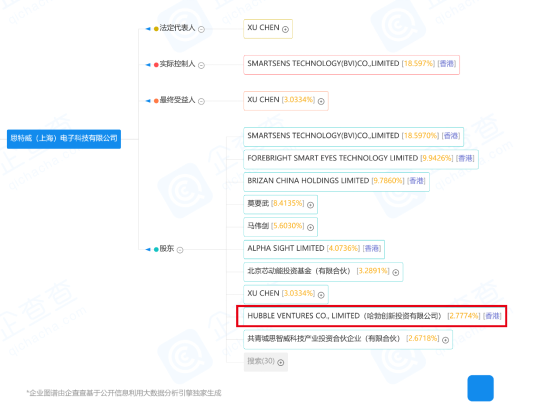Expand XU CHEN 3.0334% shareholder plus icon
The image size is (554, 408).
click(x=321, y=295)
